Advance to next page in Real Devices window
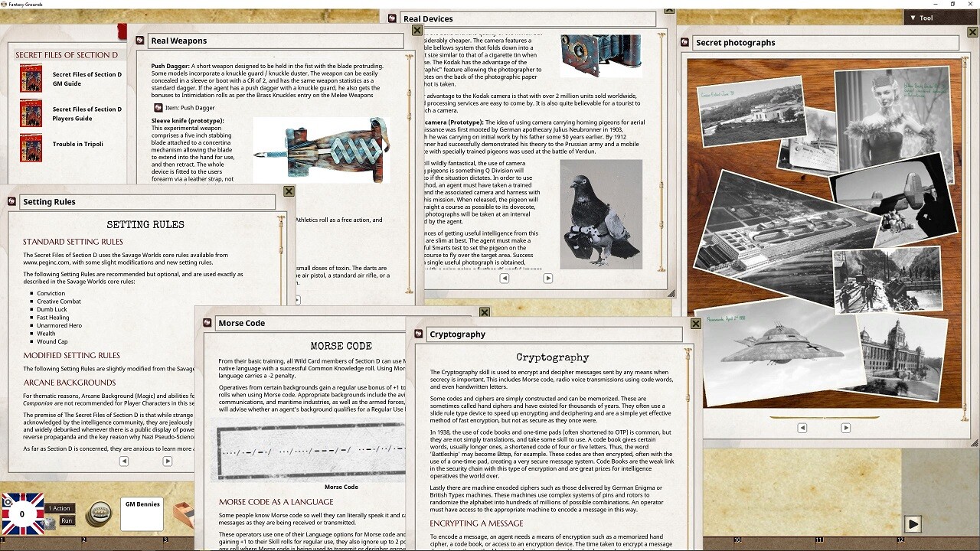980x551 pixels. point(548,279)
